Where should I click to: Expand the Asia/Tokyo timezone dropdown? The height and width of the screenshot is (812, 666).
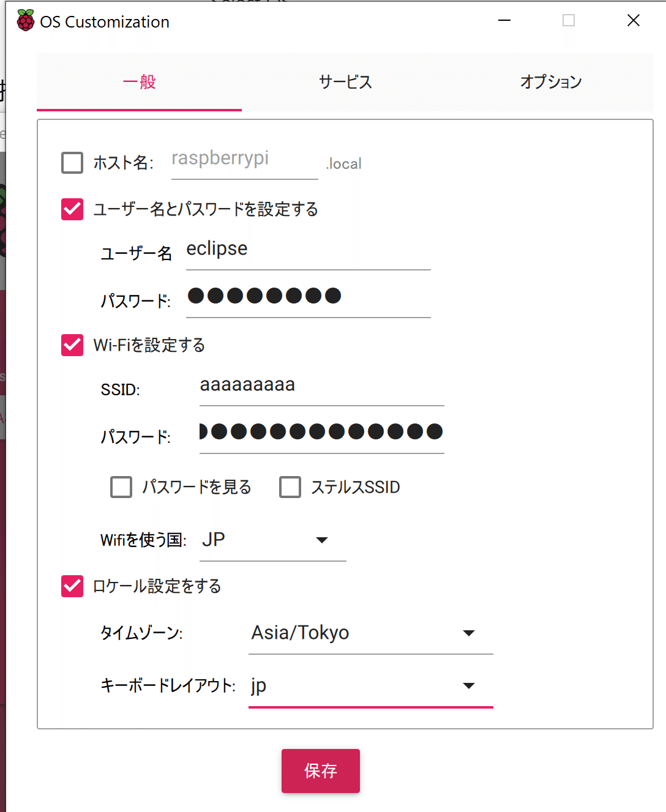371,633
